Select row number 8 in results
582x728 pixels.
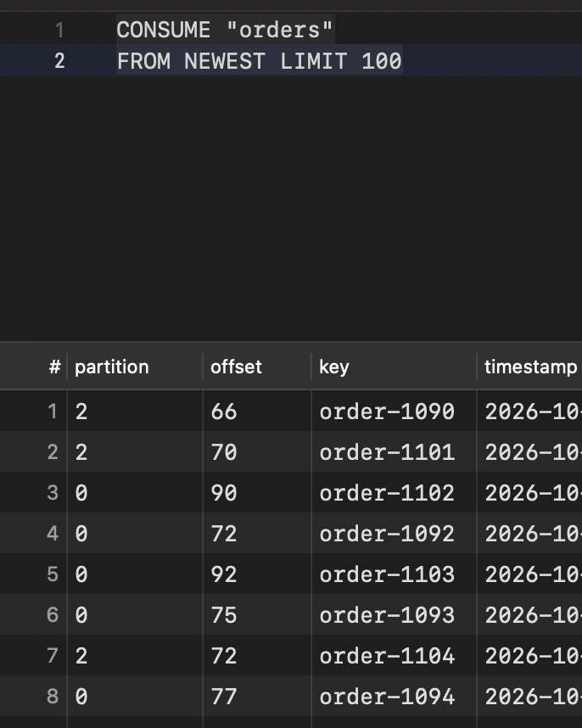pos(53,697)
